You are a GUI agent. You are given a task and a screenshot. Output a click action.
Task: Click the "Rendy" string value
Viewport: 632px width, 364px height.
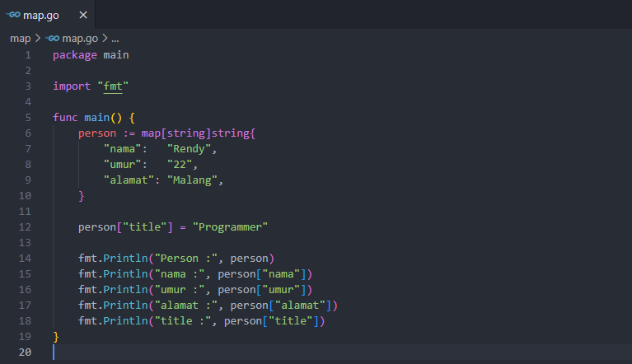click(x=189, y=149)
